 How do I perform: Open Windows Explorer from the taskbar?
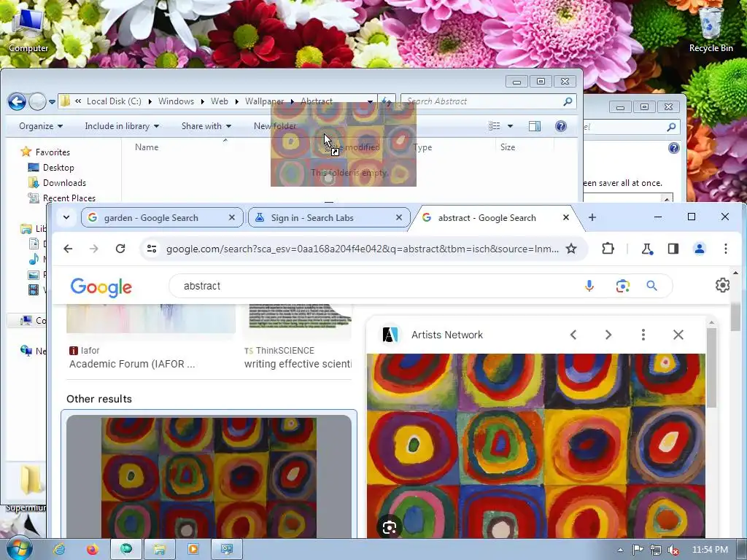coord(159,550)
